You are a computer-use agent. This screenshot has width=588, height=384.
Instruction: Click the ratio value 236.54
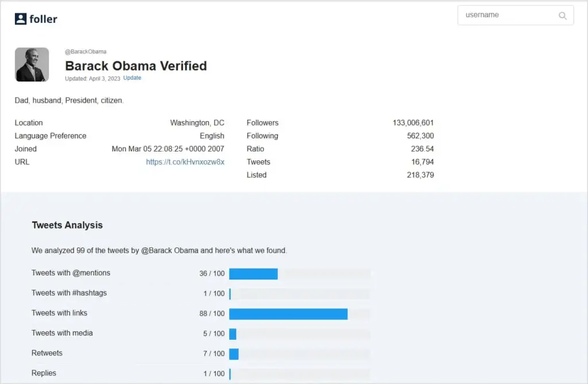[x=422, y=149]
